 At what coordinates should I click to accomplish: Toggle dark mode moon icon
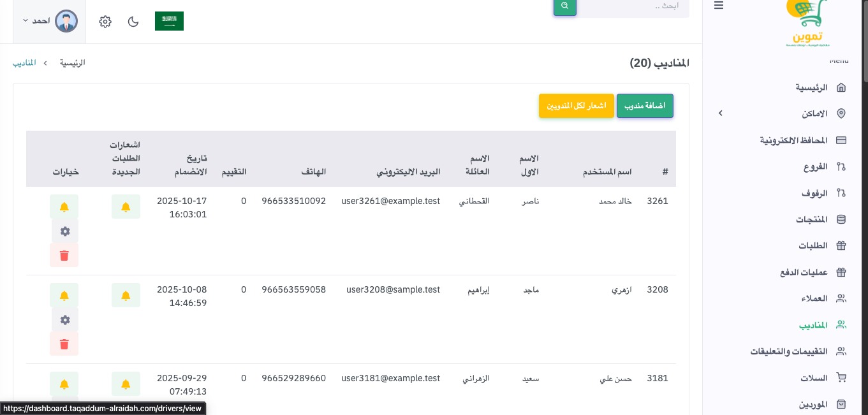133,22
